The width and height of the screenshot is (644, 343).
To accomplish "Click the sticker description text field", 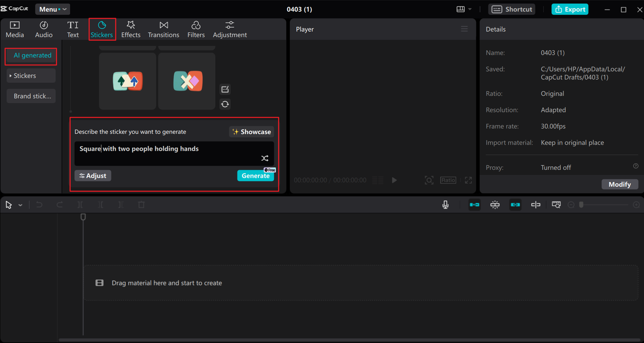I will [x=174, y=154].
